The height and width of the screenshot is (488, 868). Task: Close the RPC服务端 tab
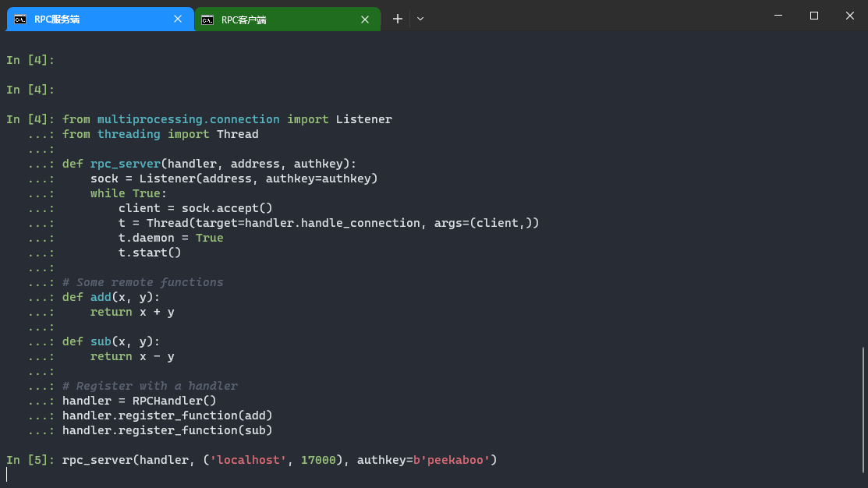click(x=178, y=19)
